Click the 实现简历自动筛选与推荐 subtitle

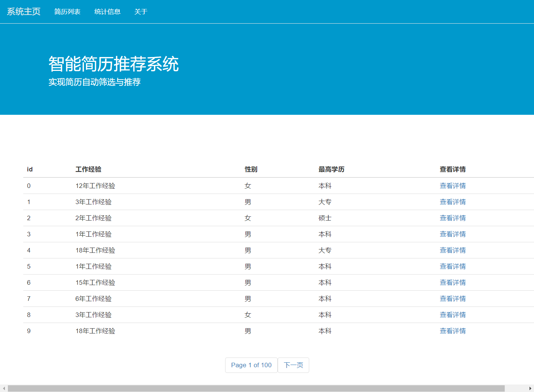point(95,82)
